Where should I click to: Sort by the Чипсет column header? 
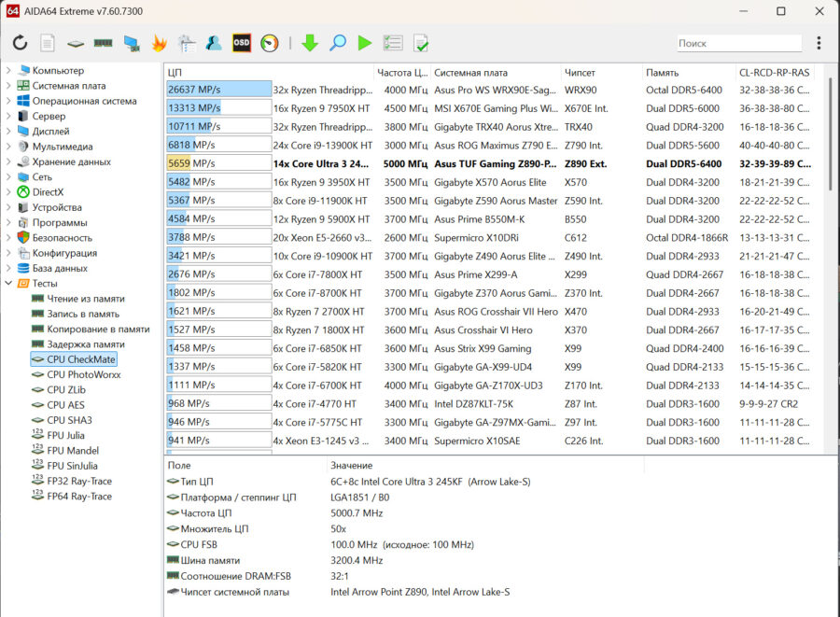(602, 72)
